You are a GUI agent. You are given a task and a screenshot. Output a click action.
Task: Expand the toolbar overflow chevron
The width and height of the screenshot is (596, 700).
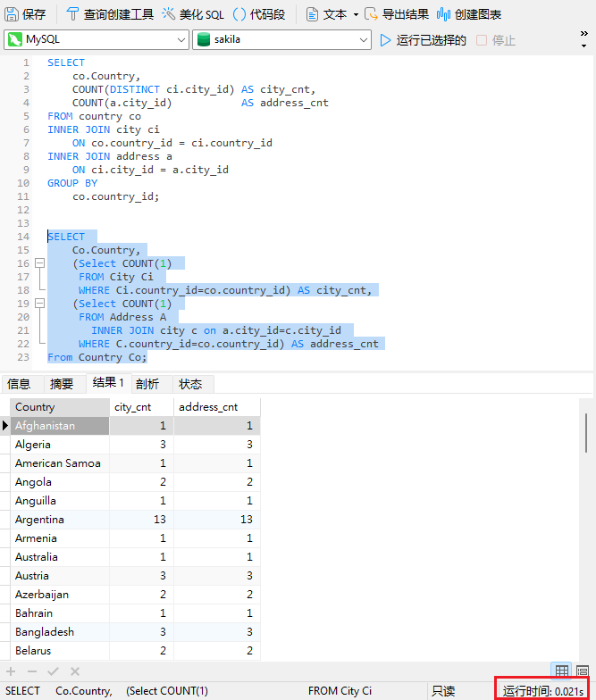pos(584,34)
